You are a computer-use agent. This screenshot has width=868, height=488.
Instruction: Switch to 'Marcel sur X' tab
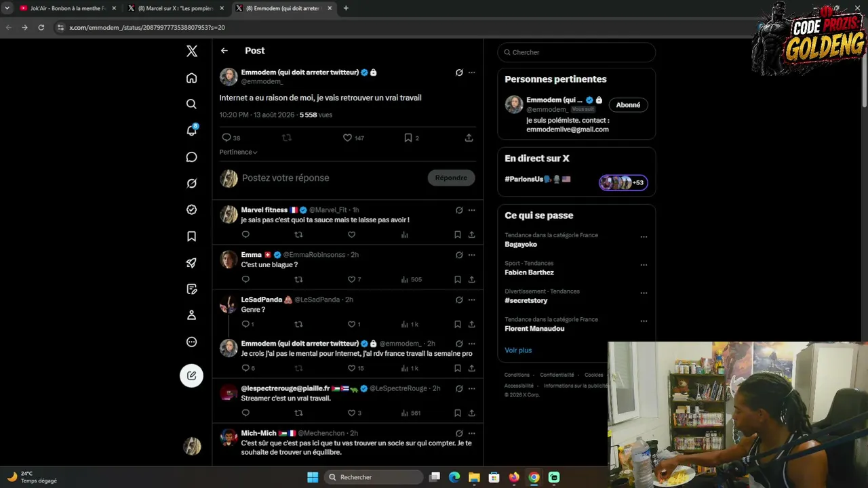(176, 8)
